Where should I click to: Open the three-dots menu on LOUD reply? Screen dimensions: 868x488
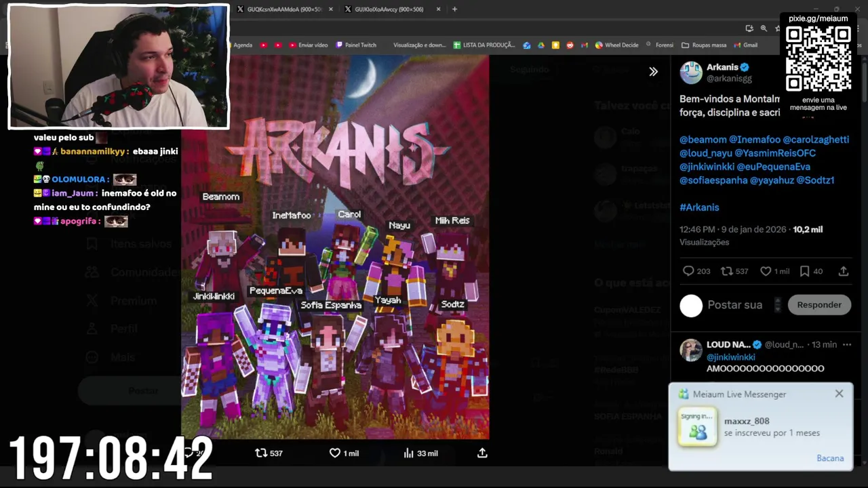pyautogui.click(x=846, y=345)
